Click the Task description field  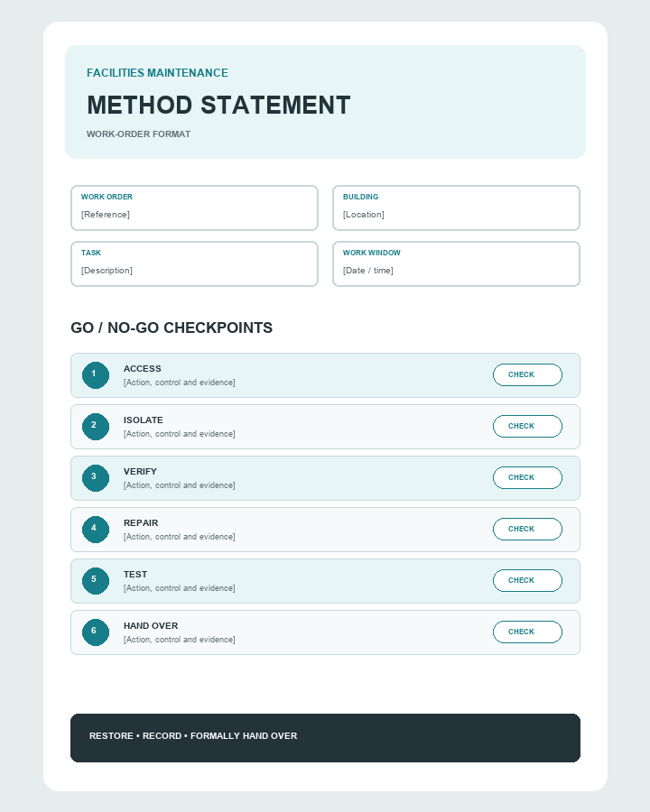pos(194,263)
